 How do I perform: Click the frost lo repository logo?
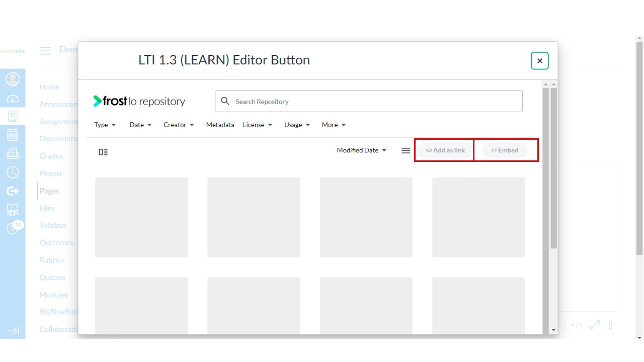click(139, 101)
